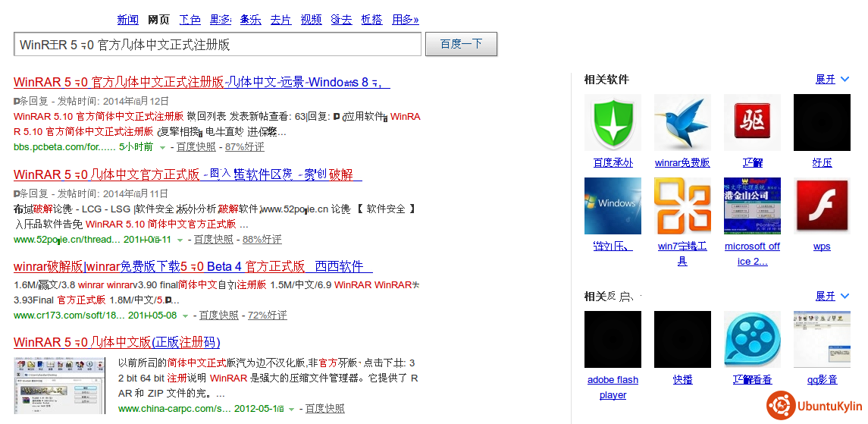Image resolution: width=868 pixels, height=424 pixels.
Task: Select the red 驱 software icon
Action: [x=752, y=122]
